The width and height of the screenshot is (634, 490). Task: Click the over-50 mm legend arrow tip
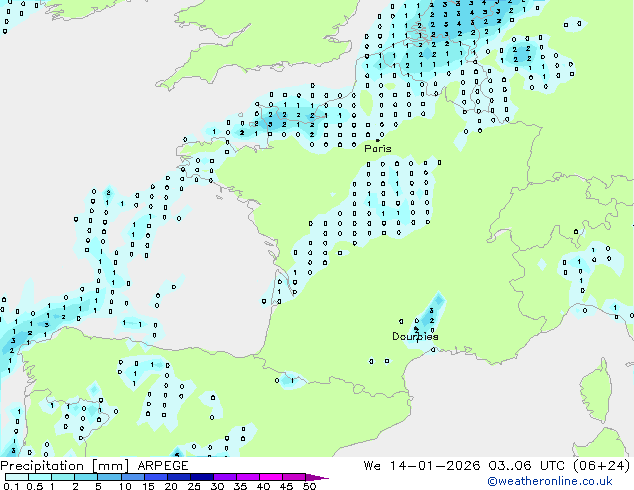pyautogui.click(x=317, y=477)
